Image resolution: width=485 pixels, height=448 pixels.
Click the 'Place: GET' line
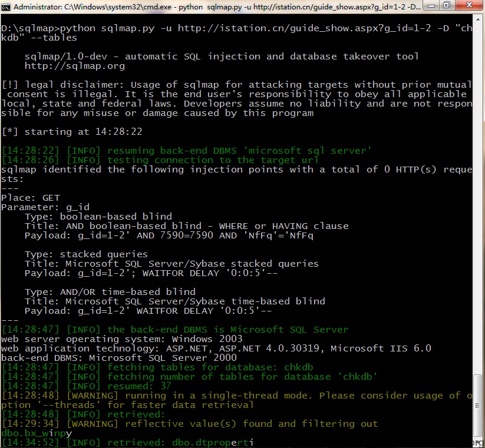click(x=31, y=198)
